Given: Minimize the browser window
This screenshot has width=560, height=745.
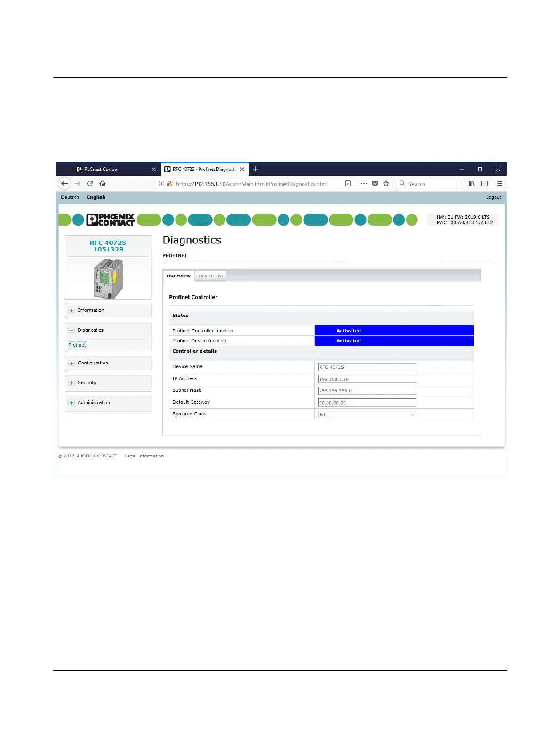Looking at the screenshot, I should pyautogui.click(x=462, y=169).
